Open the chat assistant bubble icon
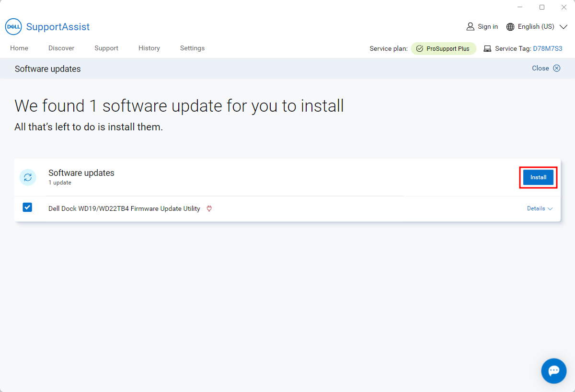575x392 pixels. point(554,371)
